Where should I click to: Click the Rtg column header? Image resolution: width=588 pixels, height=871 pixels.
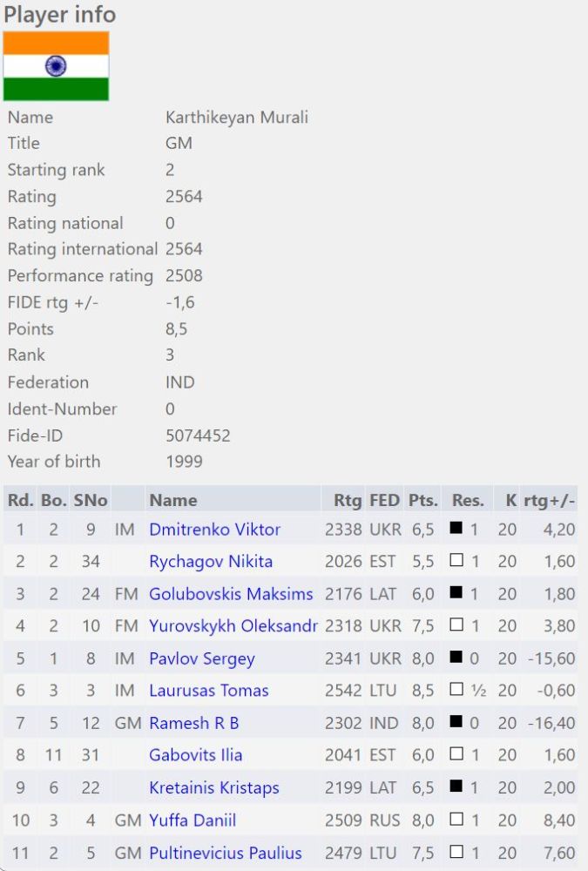tap(348, 500)
